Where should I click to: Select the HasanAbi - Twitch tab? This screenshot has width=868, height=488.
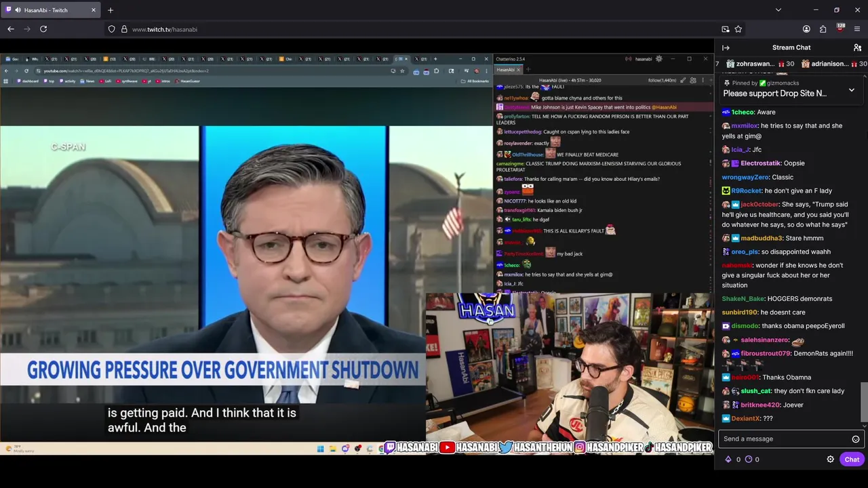(x=51, y=10)
